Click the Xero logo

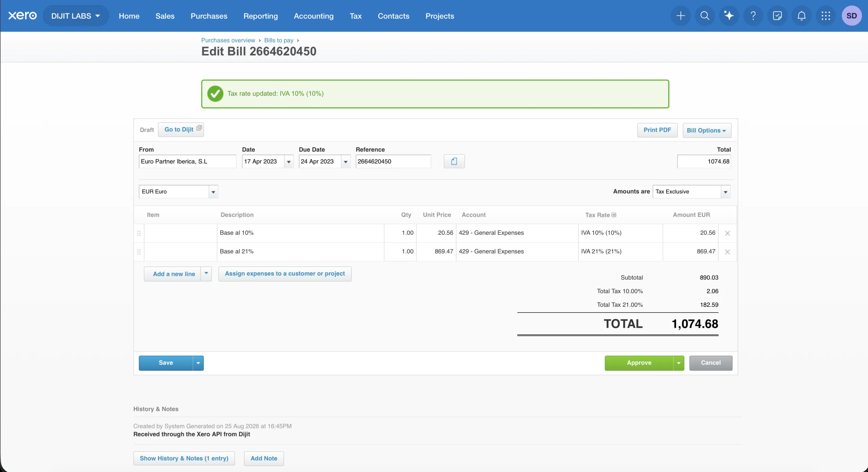tap(22, 16)
